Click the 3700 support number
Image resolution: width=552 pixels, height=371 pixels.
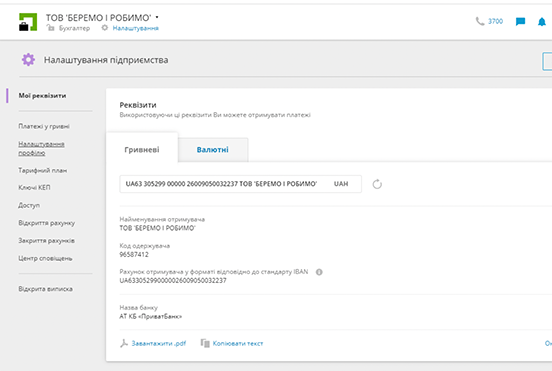tap(495, 21)
